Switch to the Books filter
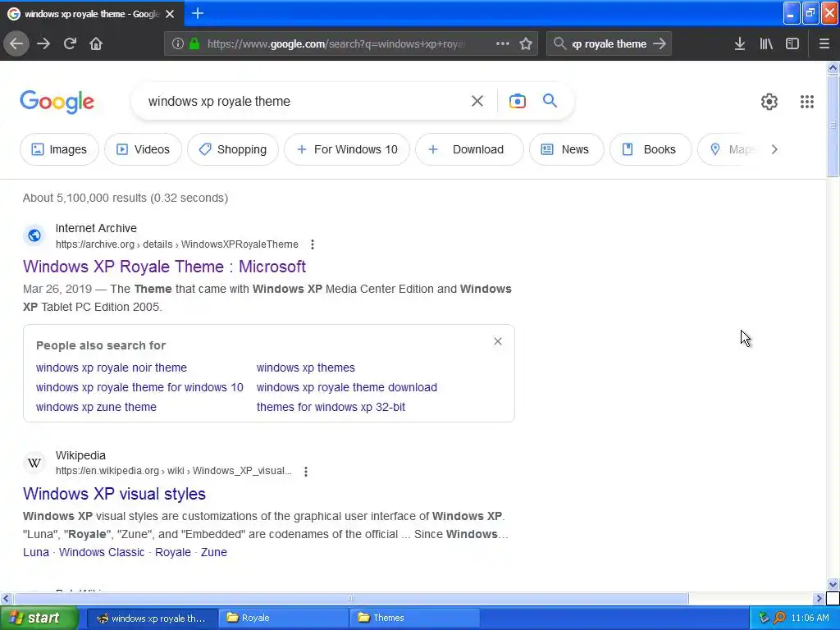 coord(651,149)
